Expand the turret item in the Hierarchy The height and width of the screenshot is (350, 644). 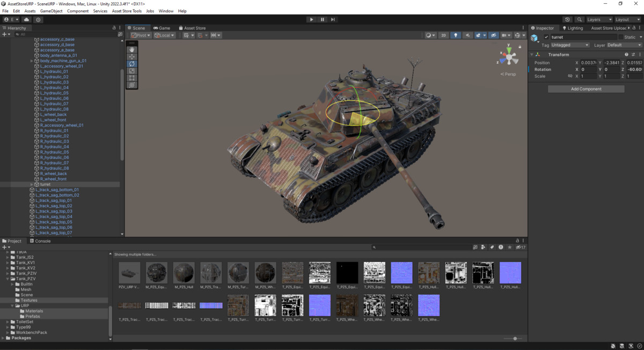(x=31, y=184)
